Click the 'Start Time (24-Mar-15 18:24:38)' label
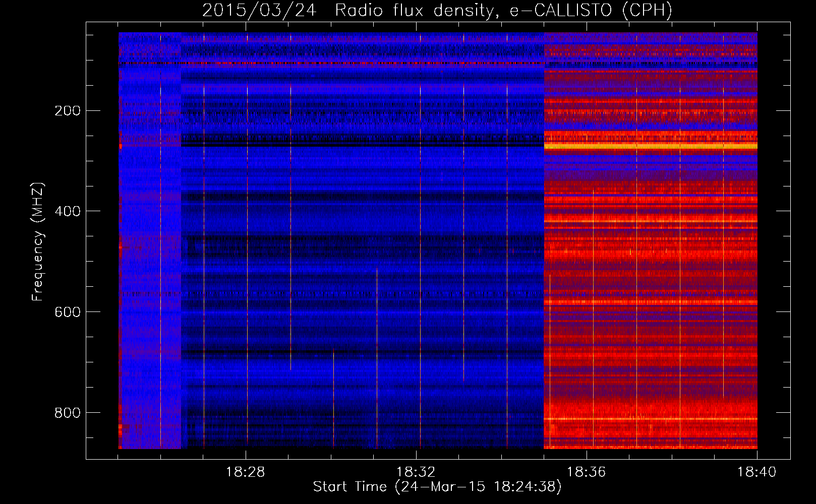 (437, 487)
